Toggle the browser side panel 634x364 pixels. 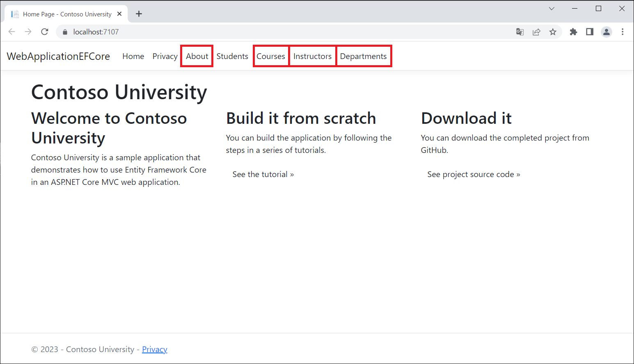[x=590, y=32]
